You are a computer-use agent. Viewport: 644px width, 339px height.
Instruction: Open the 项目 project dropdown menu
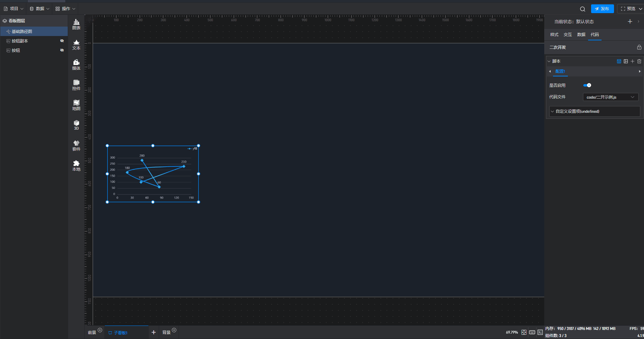pos(13,9)
